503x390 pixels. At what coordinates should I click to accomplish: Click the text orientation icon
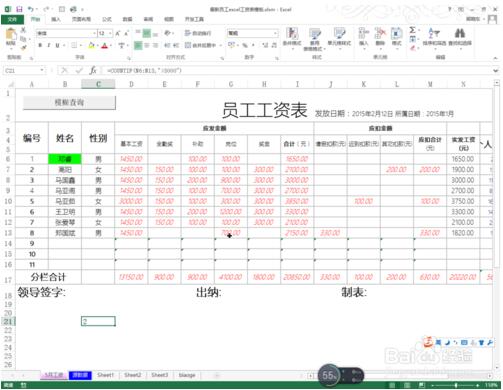click(x=168, y=33)
